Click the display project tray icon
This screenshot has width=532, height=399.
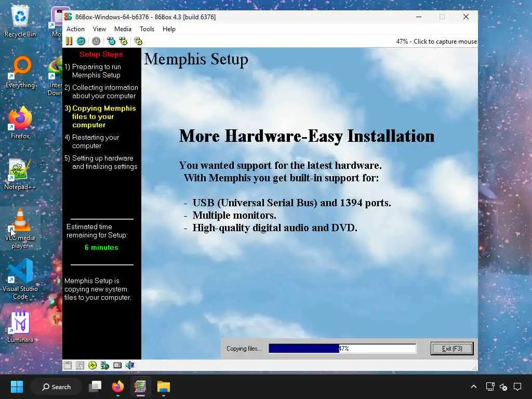[490, 387]
